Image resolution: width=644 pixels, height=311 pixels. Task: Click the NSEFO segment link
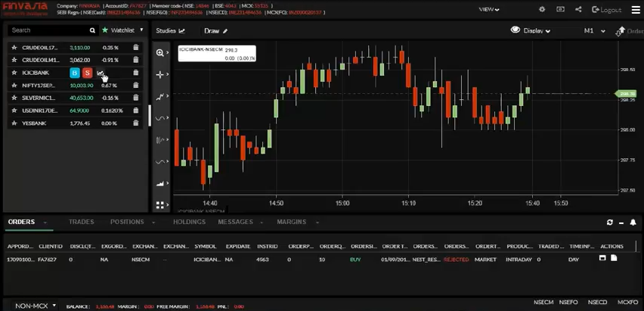(568, 303)
